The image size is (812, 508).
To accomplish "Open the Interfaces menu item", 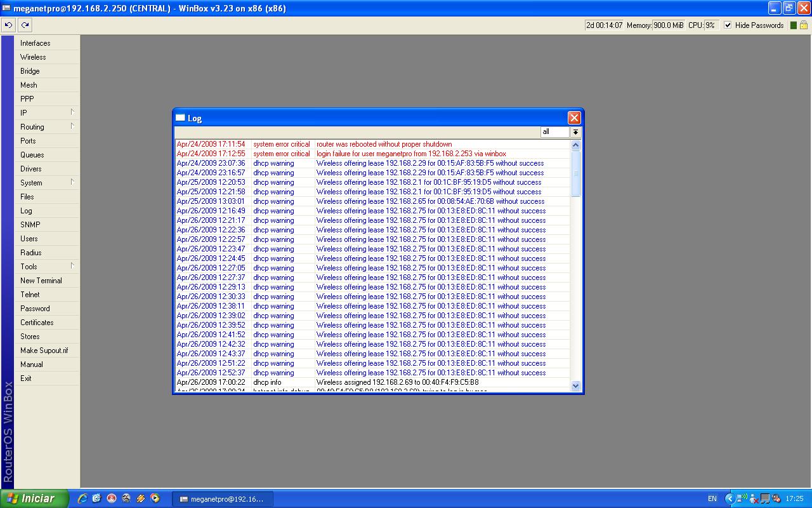I will (x=47, y=43).
